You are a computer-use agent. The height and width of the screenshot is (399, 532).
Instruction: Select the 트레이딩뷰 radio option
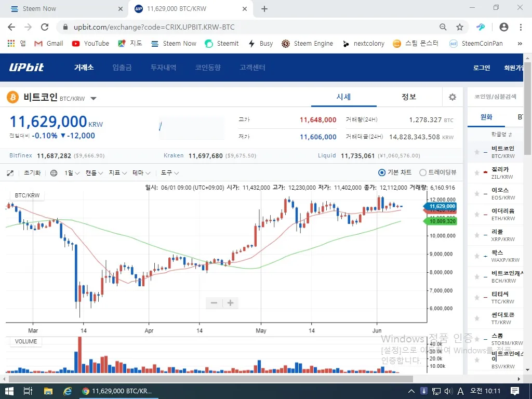423,172
